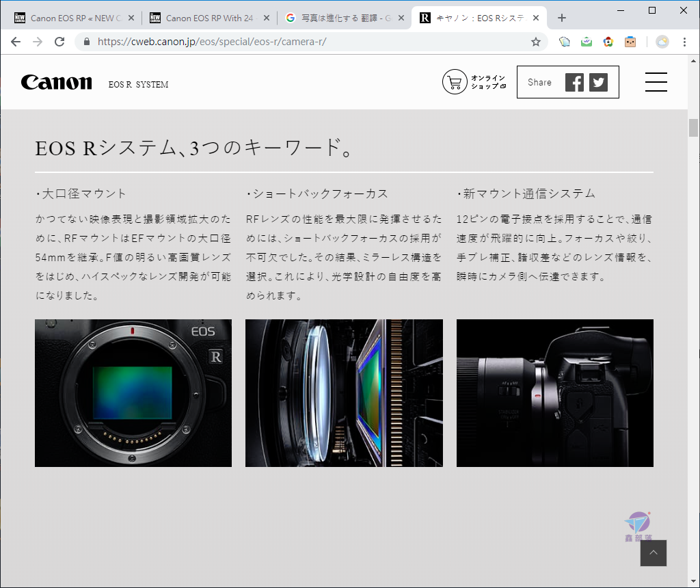700x588 pixels.
Task: Open the colorful round extension icon
Action: (x=608, y=42)
